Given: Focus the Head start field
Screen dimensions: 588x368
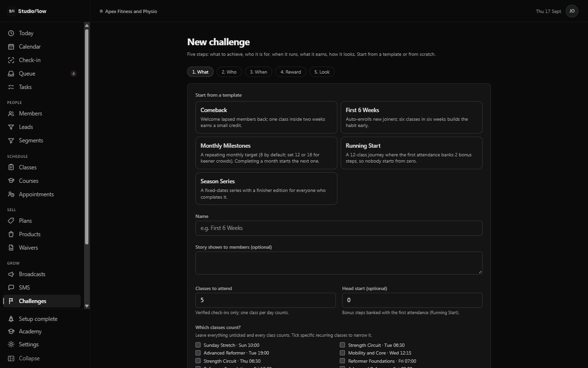Looking at the screenshot, I should [x=412, y=300].
